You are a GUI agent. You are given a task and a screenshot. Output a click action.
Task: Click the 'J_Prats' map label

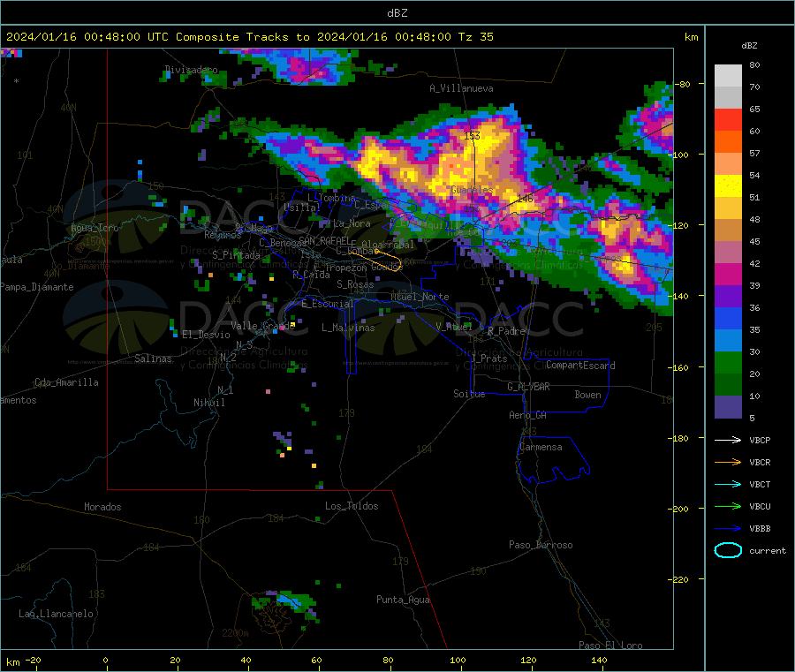click(x=488, y=359)
